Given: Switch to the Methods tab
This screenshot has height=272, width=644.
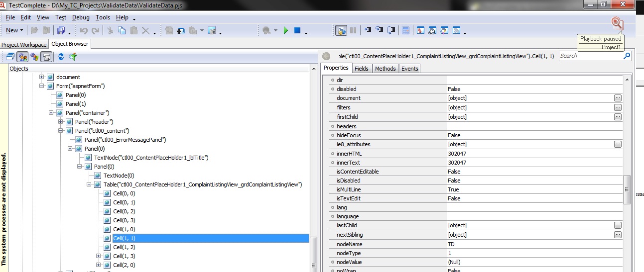Looking at the screenshot, I should pyautogui.click(x=385, y=69).
